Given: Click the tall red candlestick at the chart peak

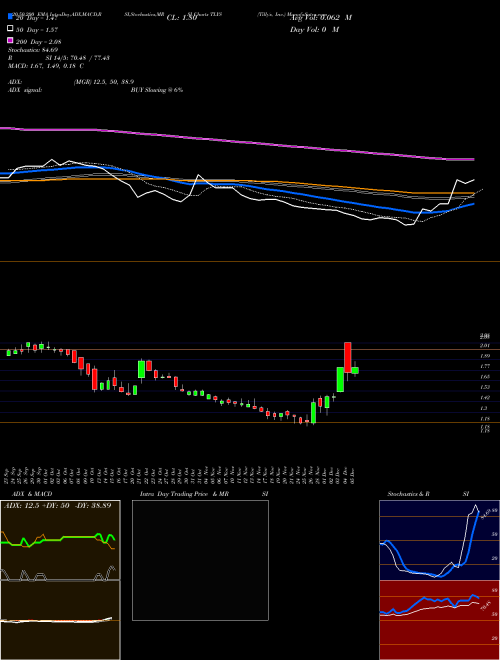Looking at the screenshot, I should click(x=348, y=357).
